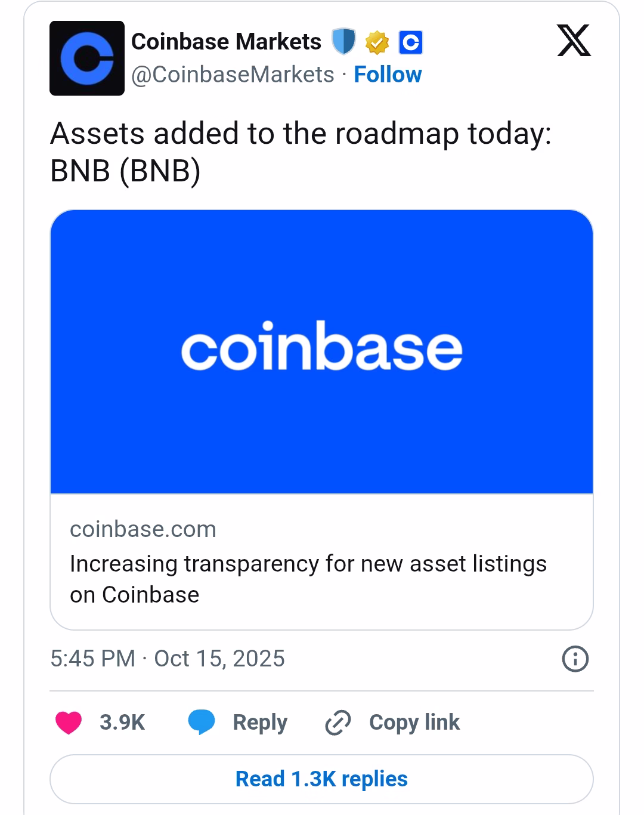This screenshot has height=815, width=644.
Task: Click the blue reply bubble icon
Action: click(202, 722)
